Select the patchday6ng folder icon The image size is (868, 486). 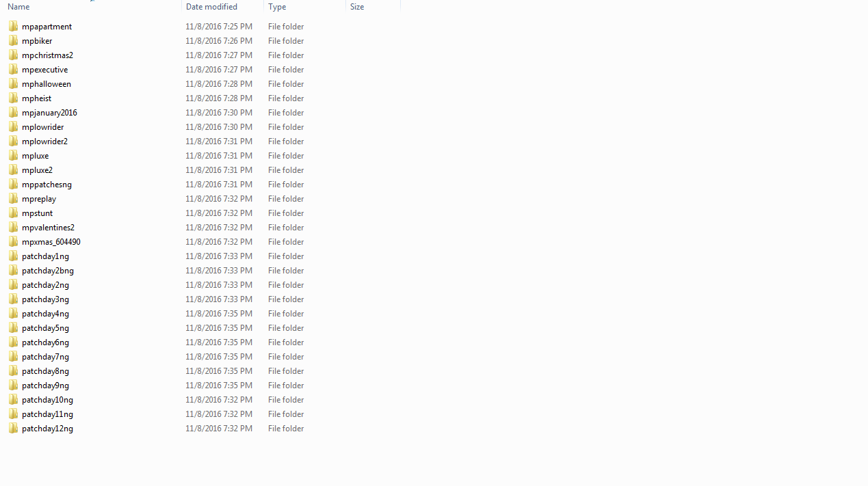[x=14, y=342]
